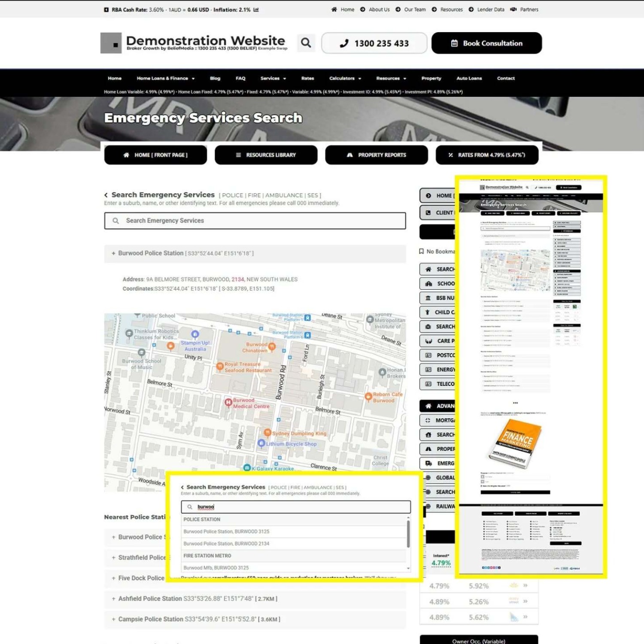
Task: Click the school building icon in sidebar
Action: (428, 284)
